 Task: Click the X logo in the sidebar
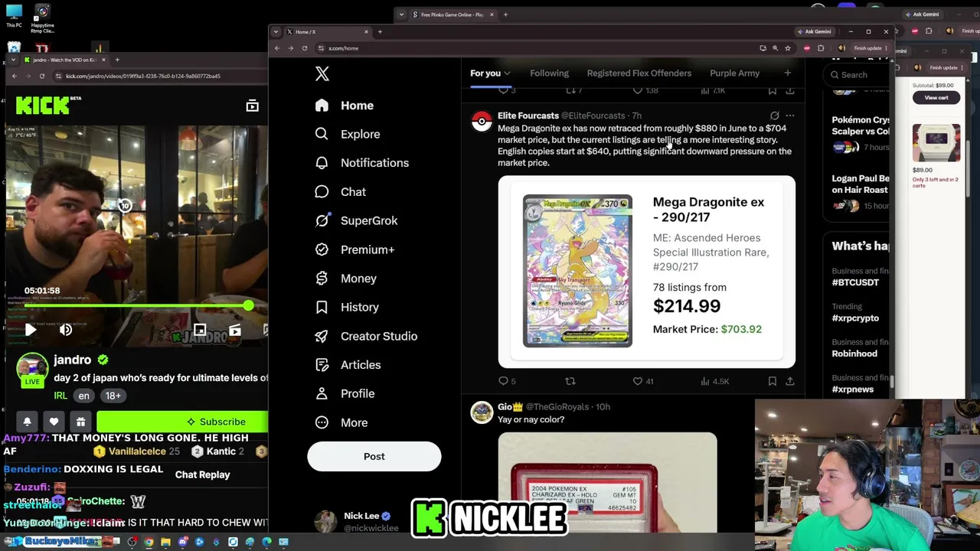[322, 73]
